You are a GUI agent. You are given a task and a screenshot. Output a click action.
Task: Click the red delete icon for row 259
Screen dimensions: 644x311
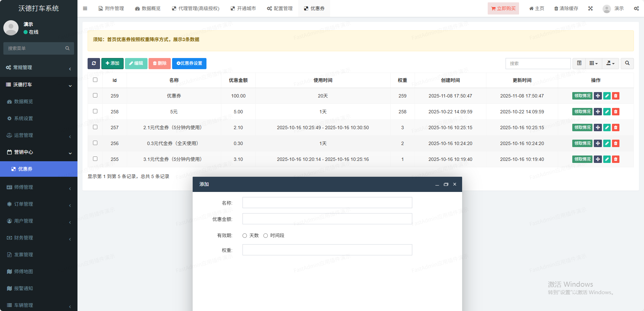point(615,96)
